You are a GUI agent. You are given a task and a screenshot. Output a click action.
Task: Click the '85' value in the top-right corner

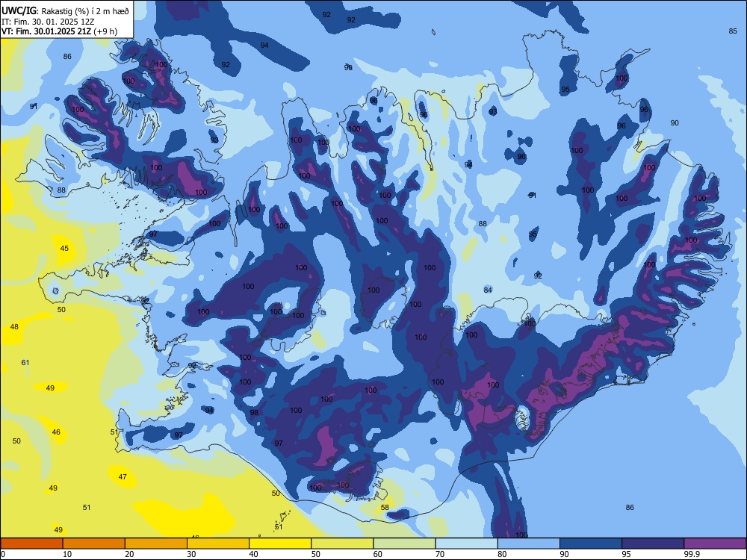(733, 31)
